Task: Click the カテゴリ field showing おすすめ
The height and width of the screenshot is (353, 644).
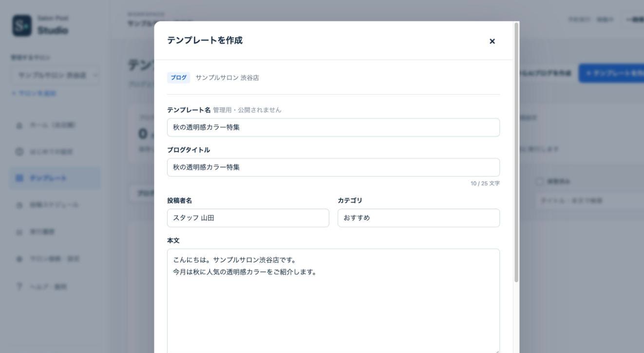Action: (418, 218)
